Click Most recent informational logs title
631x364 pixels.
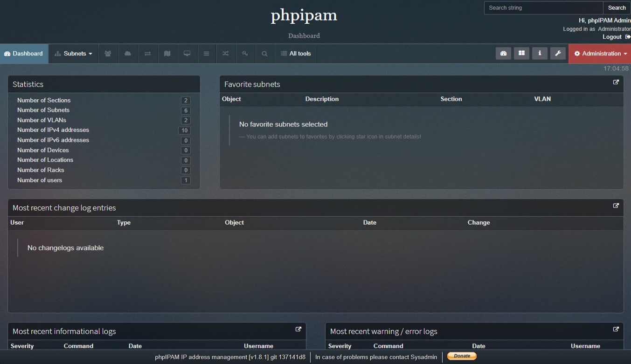[x=64, y=331]
